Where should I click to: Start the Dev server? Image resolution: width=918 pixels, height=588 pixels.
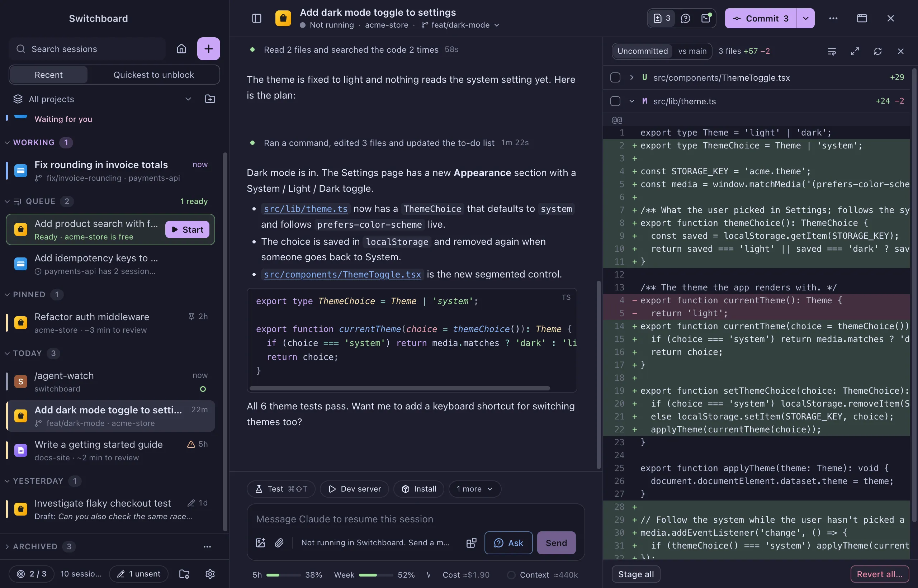point(354,489)
